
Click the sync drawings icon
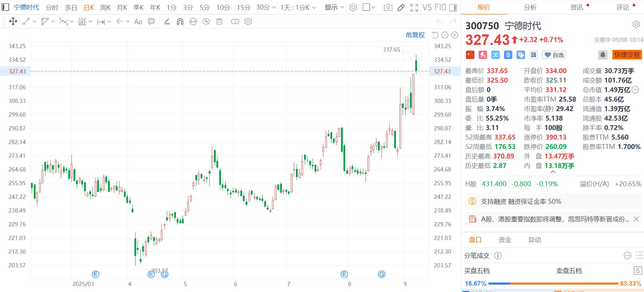click(193, 21)
